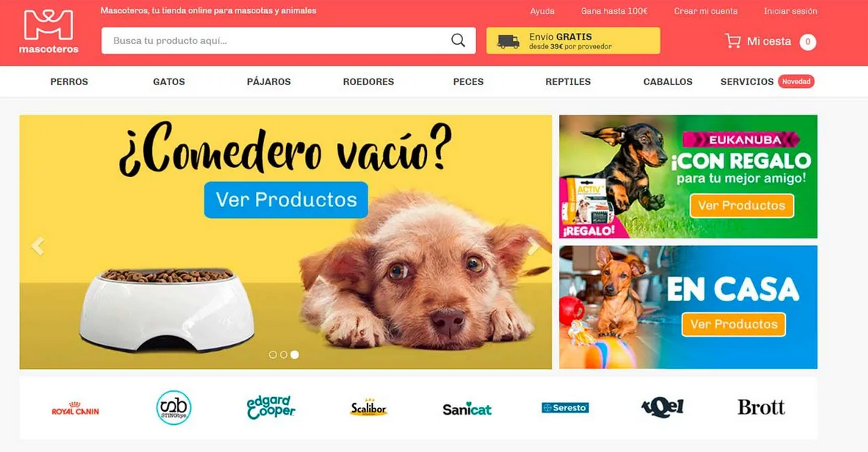Open the PERROS category menu
Viewport: 868px width, 452px height.
coord(69,81)
